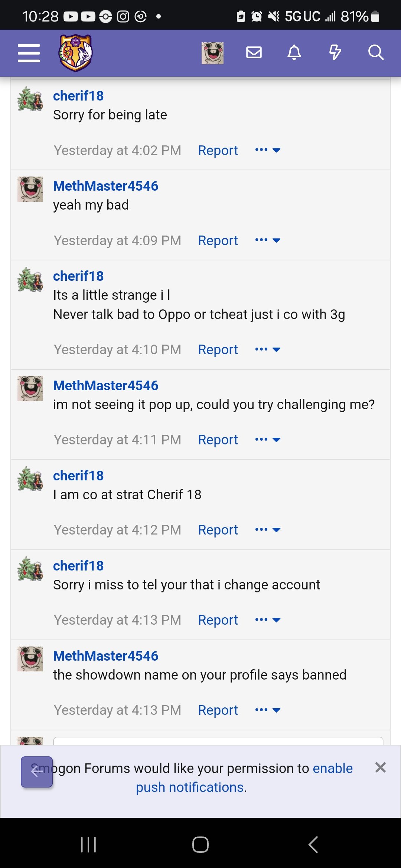Open the search magnifier
The image size is (401, 868).
pyautogui.click(x=375, y=53)
